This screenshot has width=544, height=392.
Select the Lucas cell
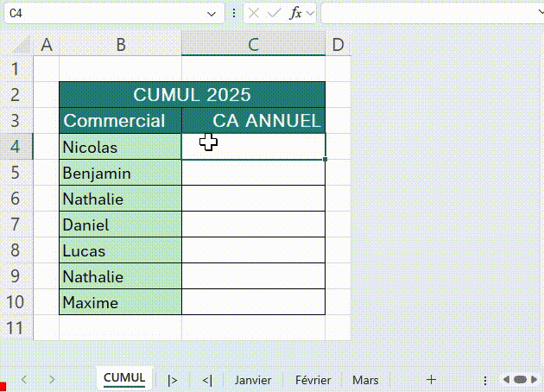(120, 250)
